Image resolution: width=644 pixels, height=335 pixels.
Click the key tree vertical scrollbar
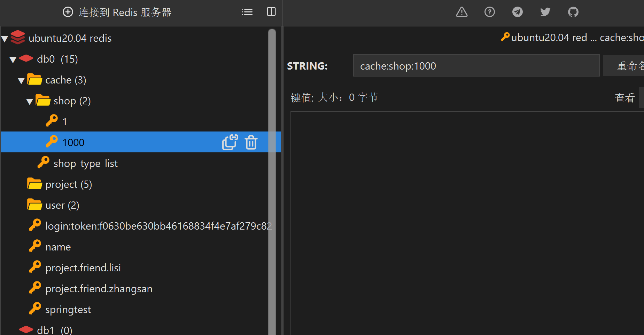tap(272, 174)
